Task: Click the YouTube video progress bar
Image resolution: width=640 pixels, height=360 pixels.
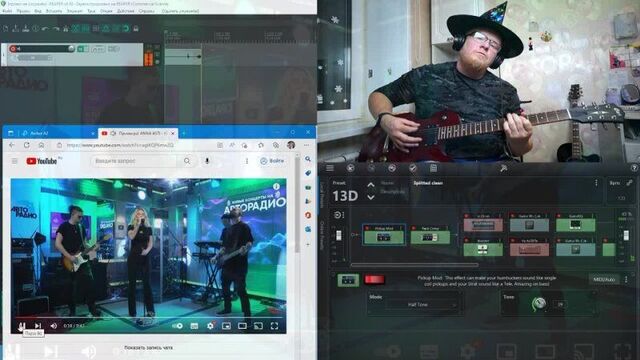Action: 149,317
